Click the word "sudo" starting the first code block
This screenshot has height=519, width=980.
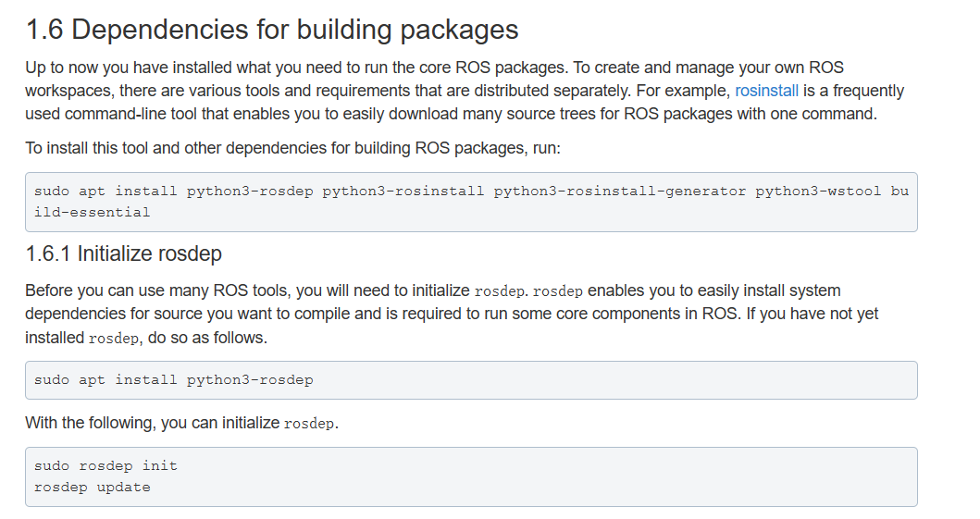point(51,192)
